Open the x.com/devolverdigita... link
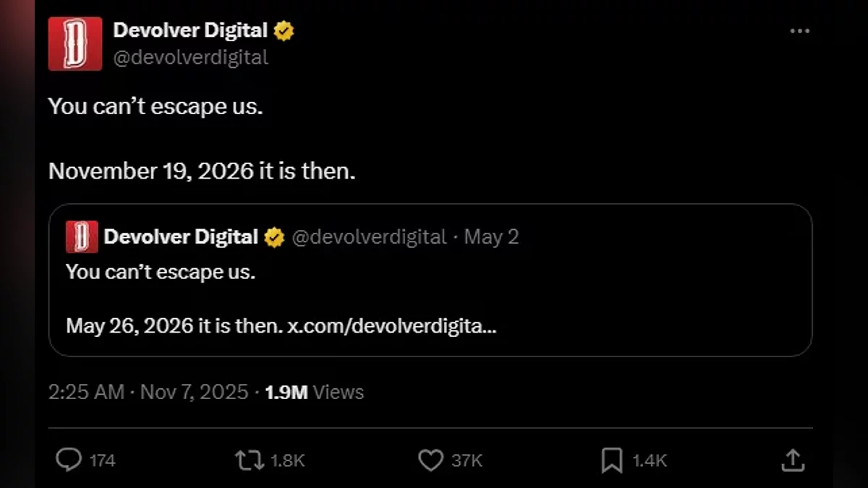Screen dimensions: 868x488 click(x=392, y=326)
